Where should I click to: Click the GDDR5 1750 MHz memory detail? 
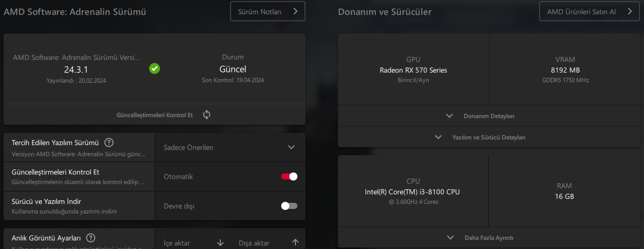pos(565,80)
